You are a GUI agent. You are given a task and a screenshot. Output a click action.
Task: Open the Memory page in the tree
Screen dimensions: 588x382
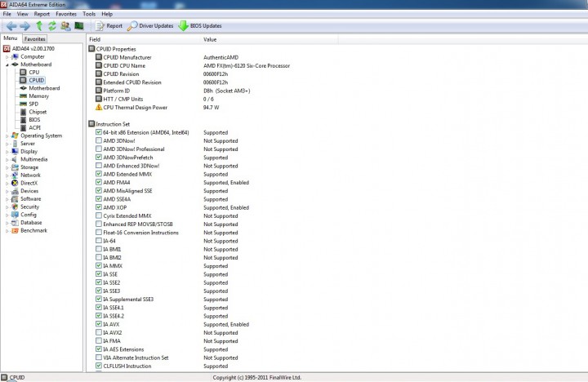34,96
